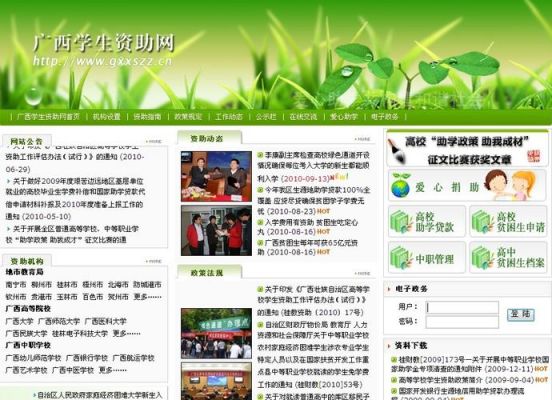This screenshot has width=552, height=400.
Task: Open the 柳州市 link
Action: point(42,285)
